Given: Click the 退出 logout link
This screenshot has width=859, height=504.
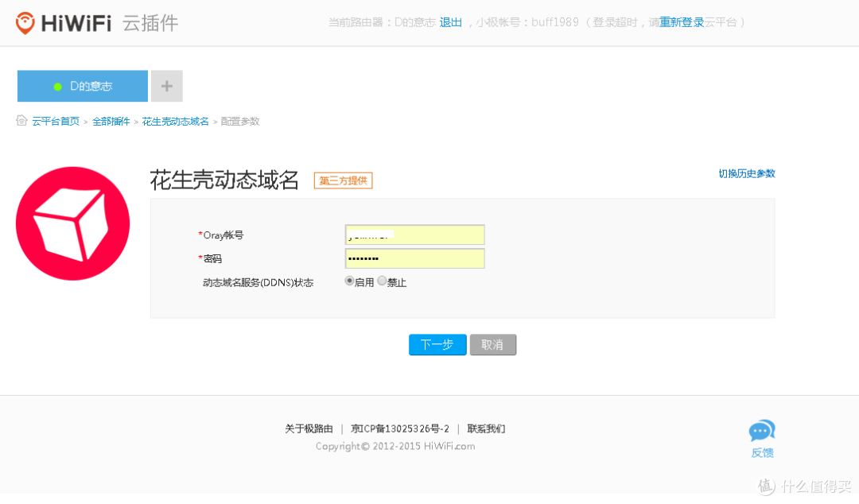Looking at the screenshot, I should [451, 22].
